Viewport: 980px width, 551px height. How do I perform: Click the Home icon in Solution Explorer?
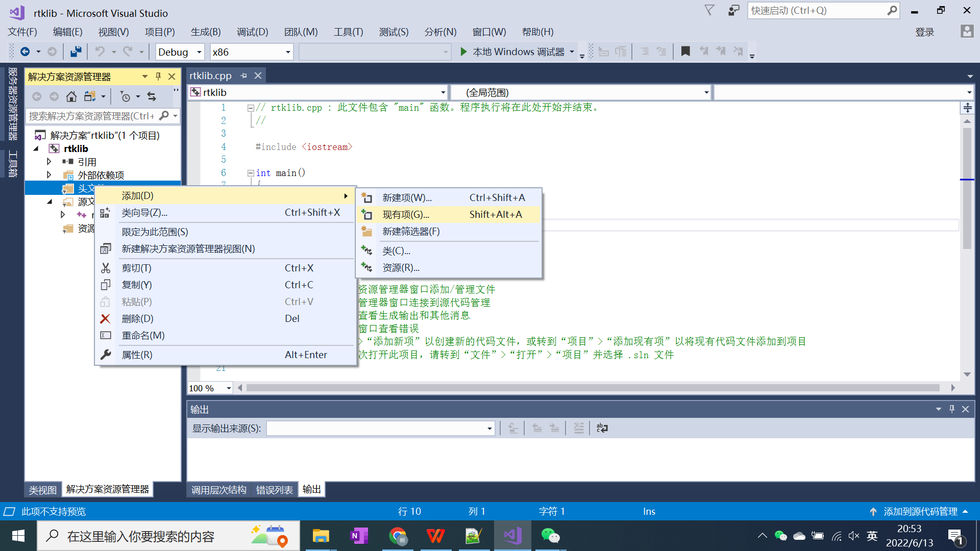pyautogui.click(x=71, y=96)
